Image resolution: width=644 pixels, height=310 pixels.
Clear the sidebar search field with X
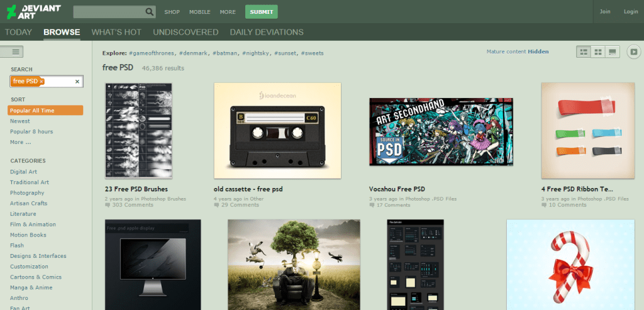click(x=77, y=82)
